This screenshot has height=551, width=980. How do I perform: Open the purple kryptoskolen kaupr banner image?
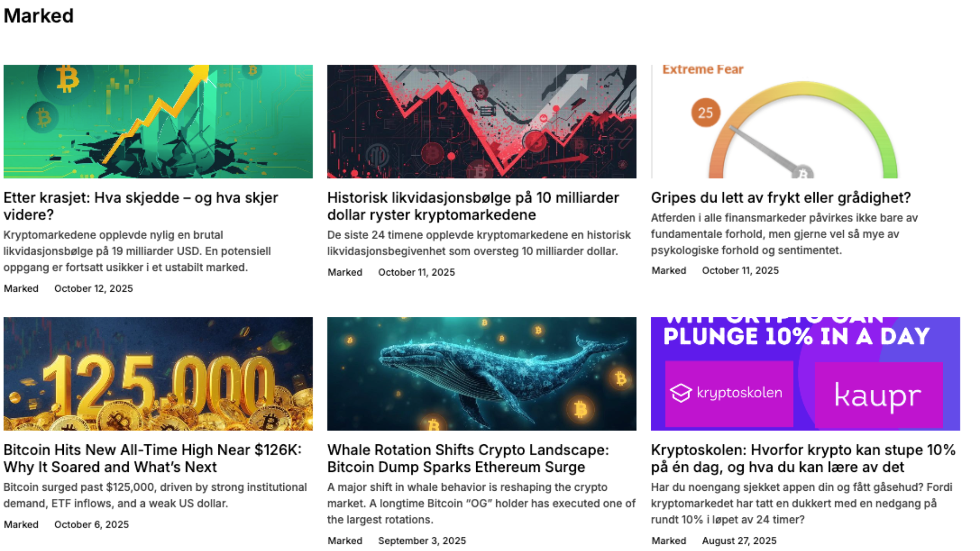tap(805, 374)
